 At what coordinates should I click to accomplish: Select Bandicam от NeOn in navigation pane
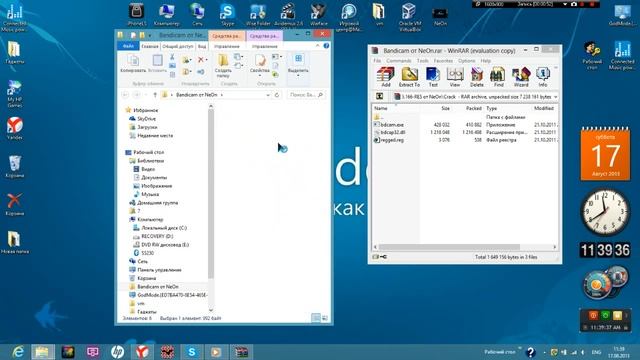[158, 287]
